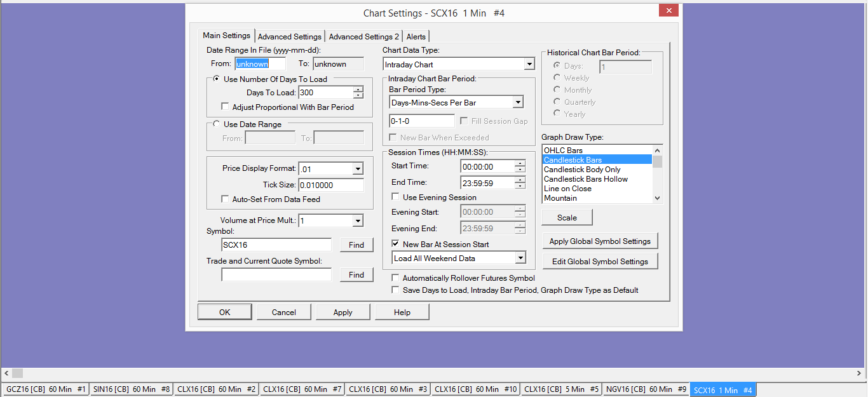This screenshot has height=397, width=868.
Task: Switch to CLX16 [CB] 60 Min #2 chart tab
Action: 217,389
